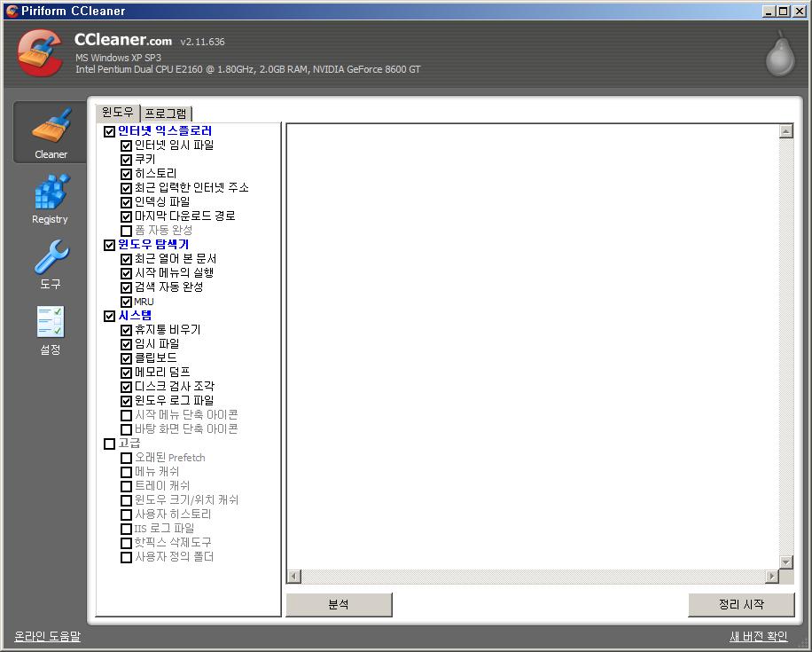Viewport: 812px width, 652px height.
Task: Click the CCleaner.com title text
Action: (x=122, y=40)
